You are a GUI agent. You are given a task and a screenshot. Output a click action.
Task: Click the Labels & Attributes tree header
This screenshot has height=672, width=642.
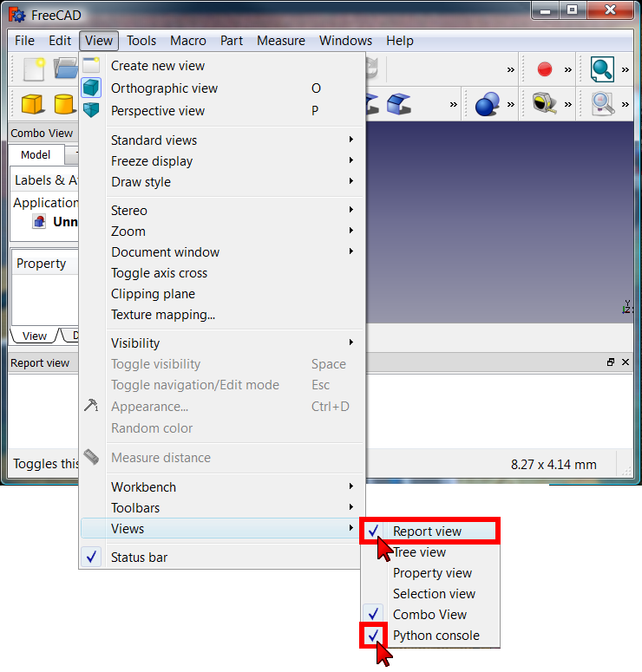(44, 180)
